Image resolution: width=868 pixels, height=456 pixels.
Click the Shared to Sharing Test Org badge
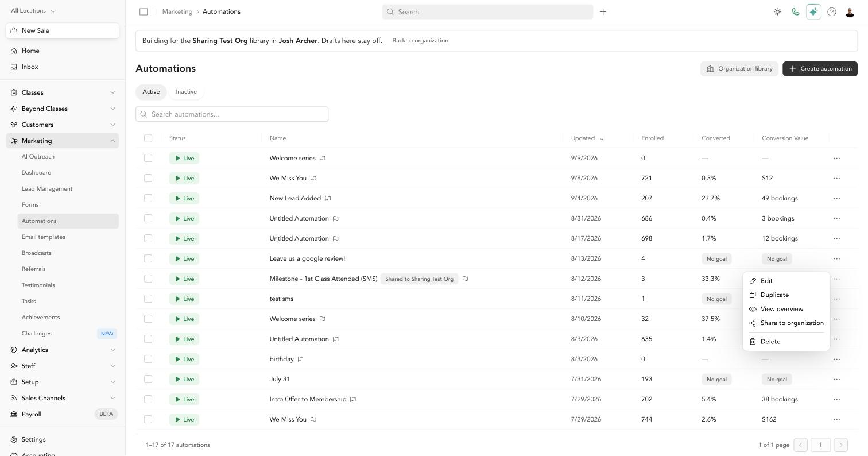coord(419,279)
